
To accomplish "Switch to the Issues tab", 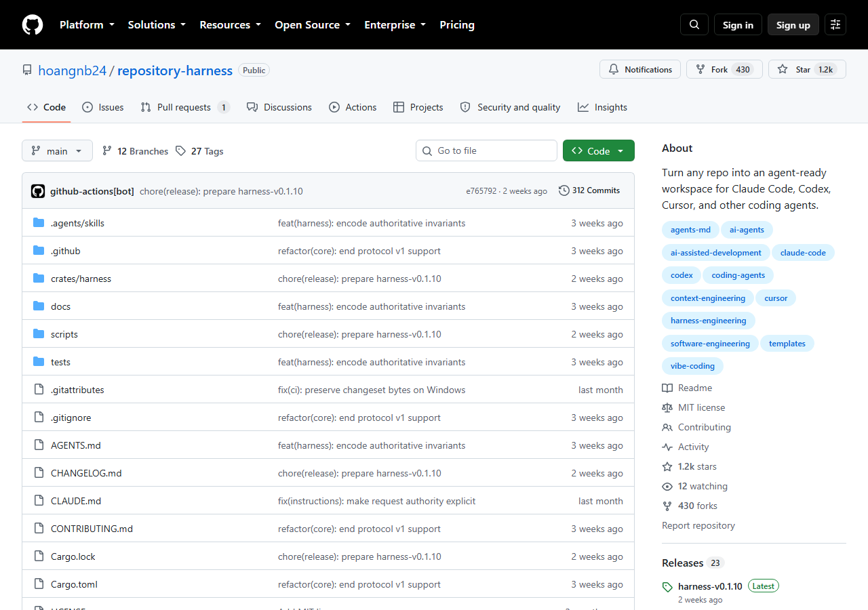I will click(103, 107).
